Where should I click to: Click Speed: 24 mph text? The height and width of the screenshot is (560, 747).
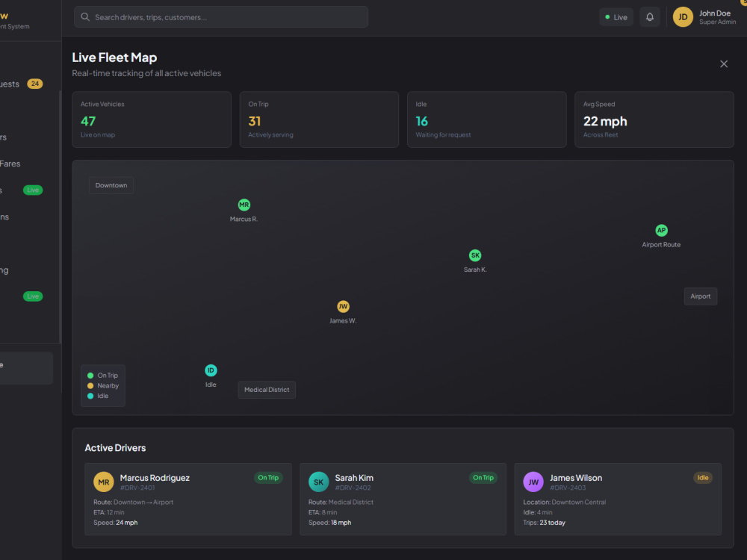tap(115, 523)
